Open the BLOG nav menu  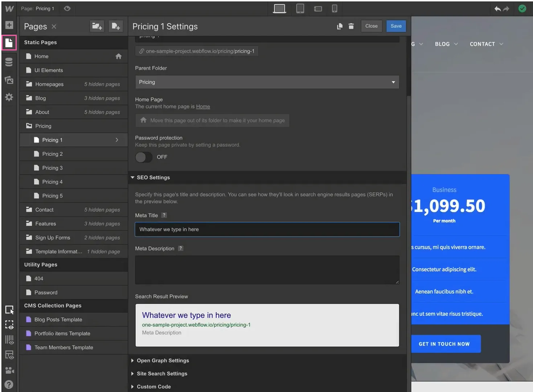coord(446,44)
